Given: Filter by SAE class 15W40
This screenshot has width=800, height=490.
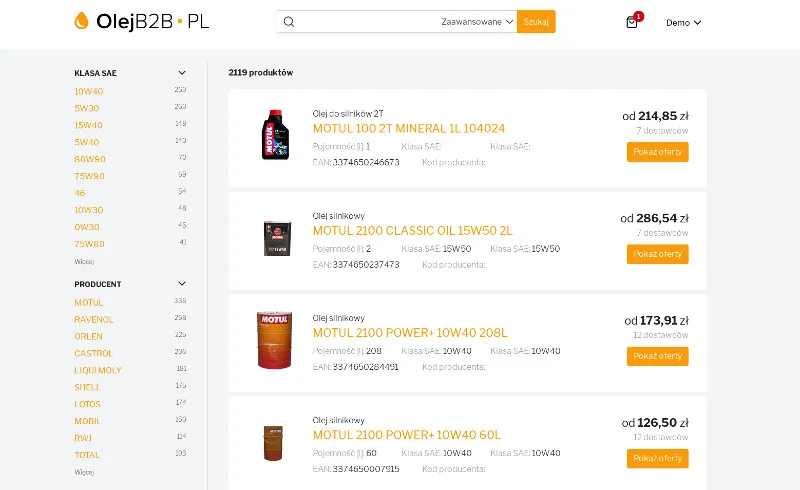Looking at the screenshot, I should click(88, 125).
